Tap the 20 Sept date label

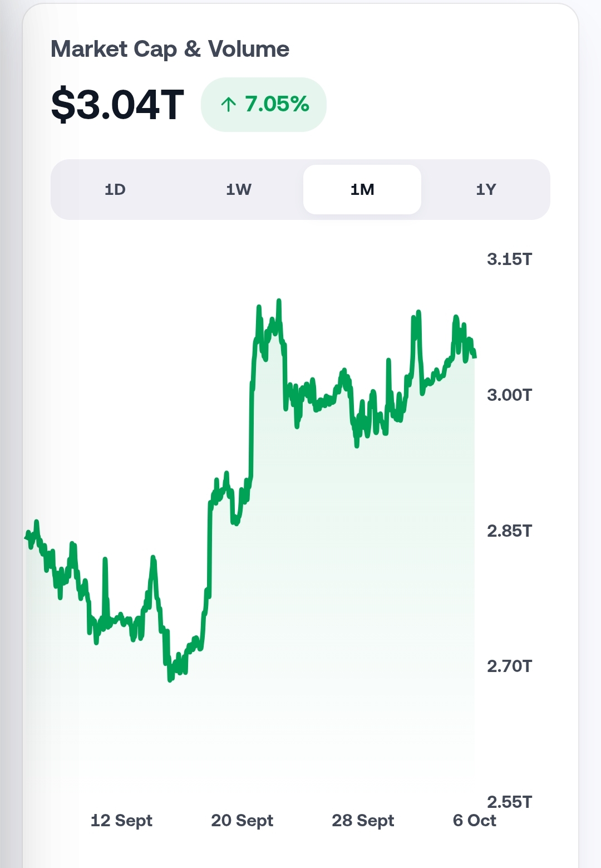[x=242, y=821]
